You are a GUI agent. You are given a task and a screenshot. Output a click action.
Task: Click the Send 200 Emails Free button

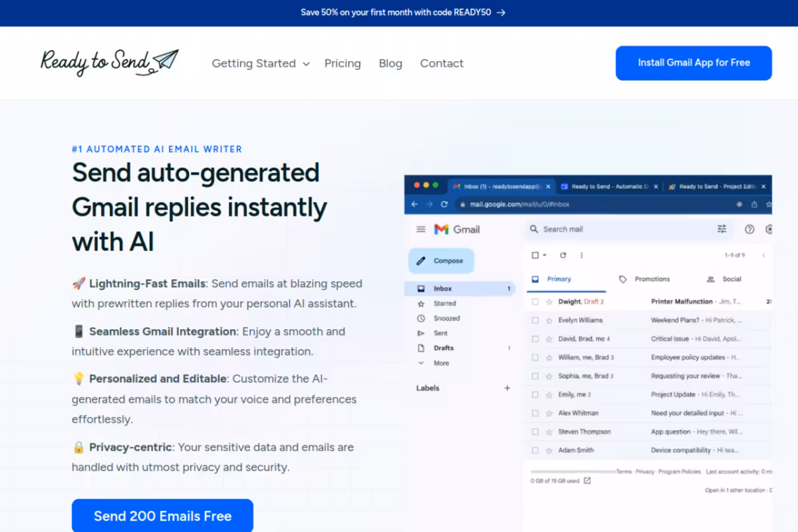click(x=162, y=516)
